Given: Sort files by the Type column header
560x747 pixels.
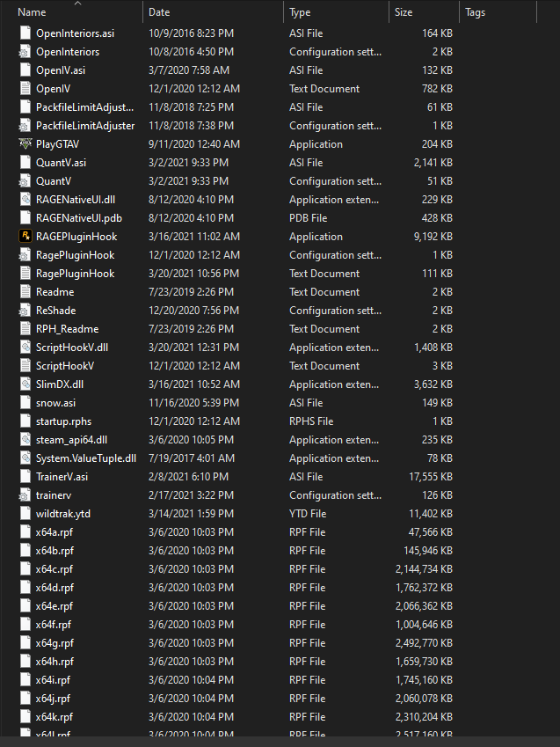Looking at the screenshot, I should (x=300, y=12).
